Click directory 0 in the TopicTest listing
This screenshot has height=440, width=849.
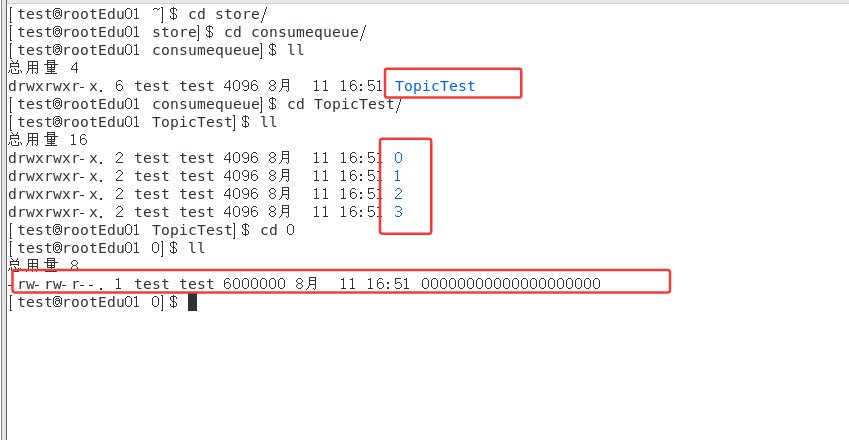pos(398,158)
